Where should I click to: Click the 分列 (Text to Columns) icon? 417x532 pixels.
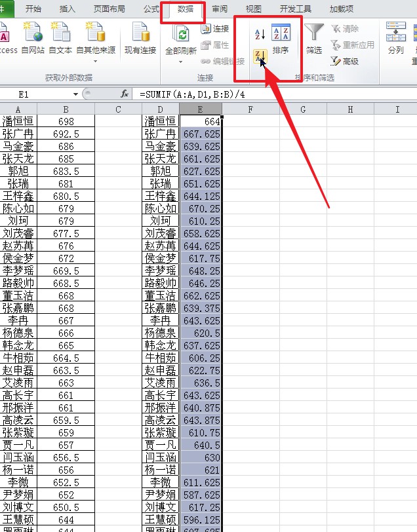[x=395, y=38]
